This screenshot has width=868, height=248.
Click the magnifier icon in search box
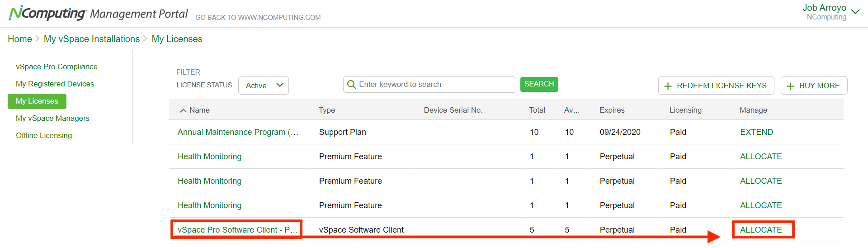351,85
